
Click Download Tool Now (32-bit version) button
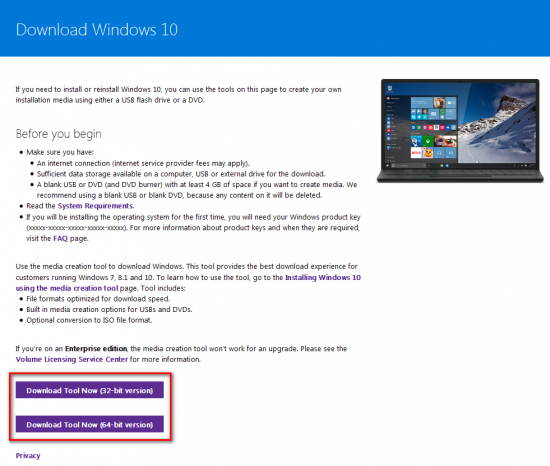[89, 390]
